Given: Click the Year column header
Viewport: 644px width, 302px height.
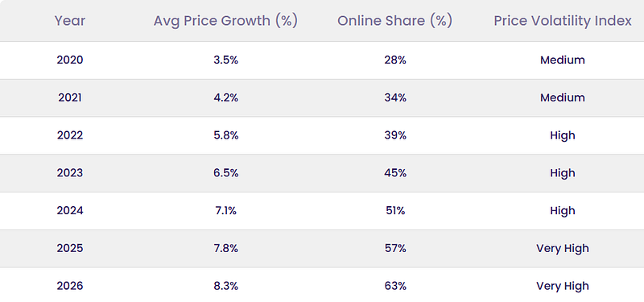Looking at the screenshot, I should coord(70,21).
